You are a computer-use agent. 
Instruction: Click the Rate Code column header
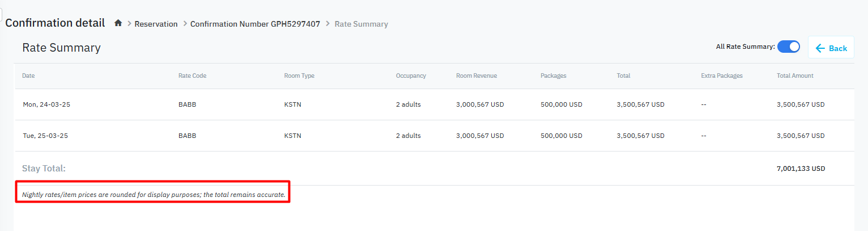(x=192, y=76)
